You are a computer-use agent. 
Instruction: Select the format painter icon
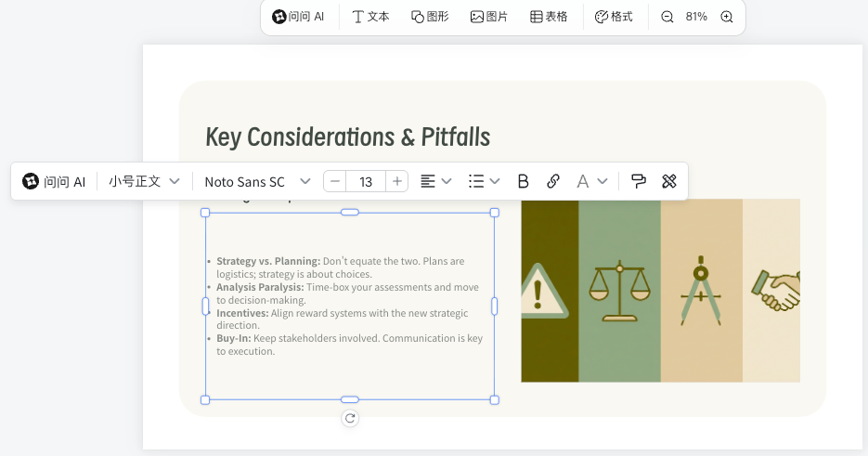pyautogui.click(x=639, y=181)
